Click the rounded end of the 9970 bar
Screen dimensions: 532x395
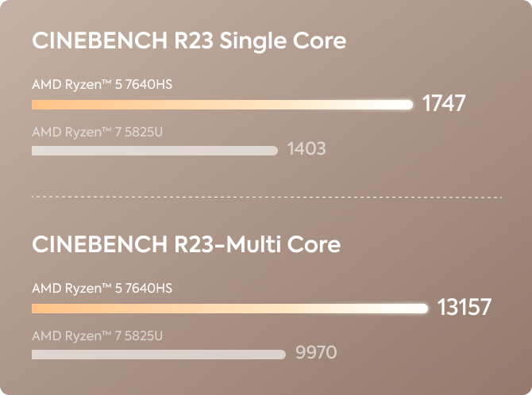[281, 355]
